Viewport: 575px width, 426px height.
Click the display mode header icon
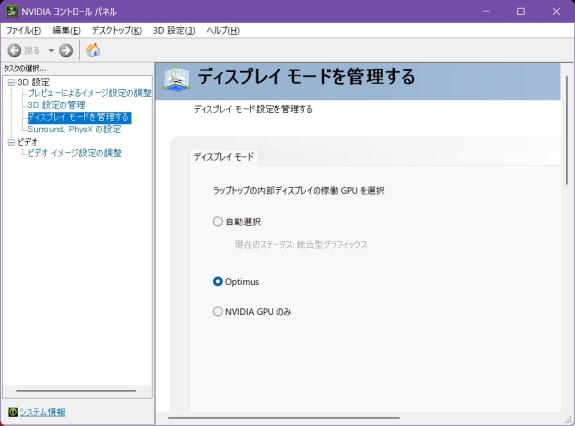click(x=176, y=78)
